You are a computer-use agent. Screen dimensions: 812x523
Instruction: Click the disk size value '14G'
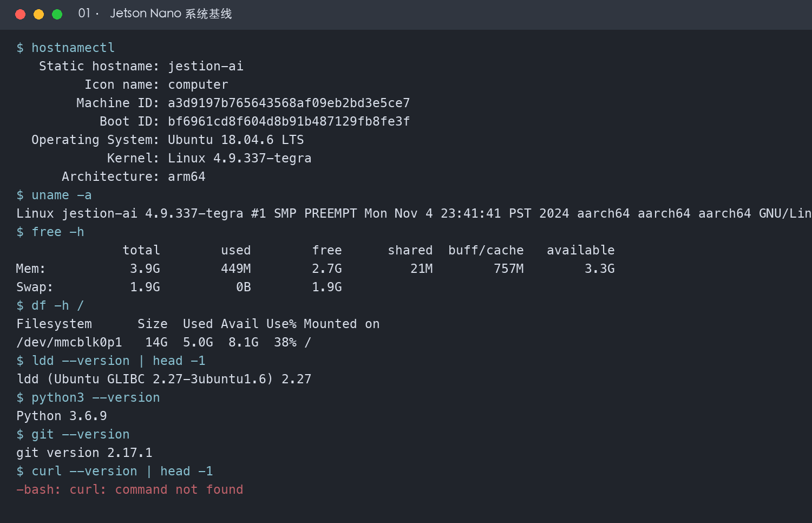tap(156, 342)
